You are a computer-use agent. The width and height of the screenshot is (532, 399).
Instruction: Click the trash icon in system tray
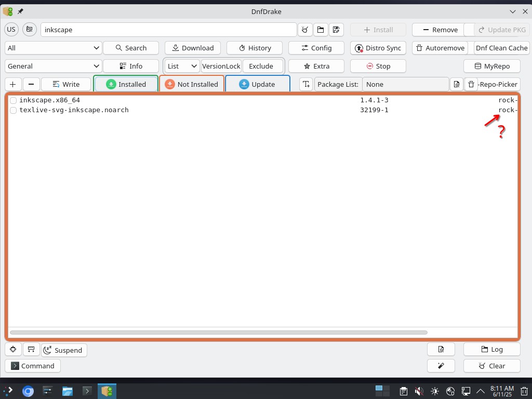point(524,391)
